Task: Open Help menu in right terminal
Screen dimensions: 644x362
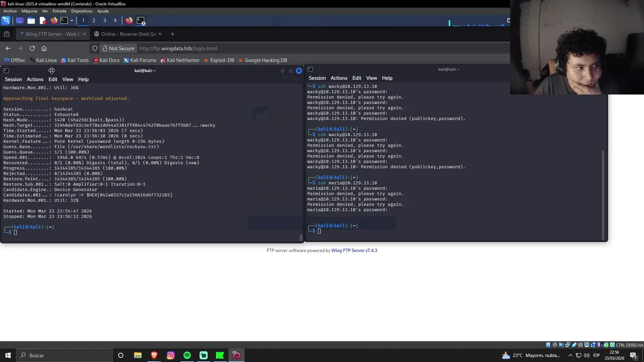Action: coord(387,78)
